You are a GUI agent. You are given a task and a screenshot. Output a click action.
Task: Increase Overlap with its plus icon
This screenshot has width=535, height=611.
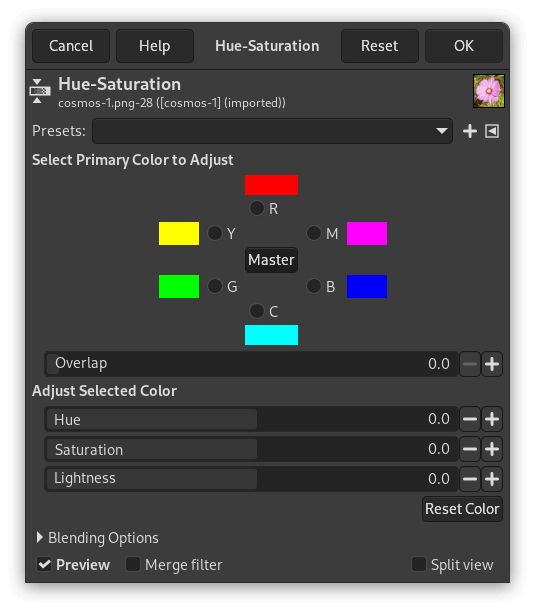492,364
